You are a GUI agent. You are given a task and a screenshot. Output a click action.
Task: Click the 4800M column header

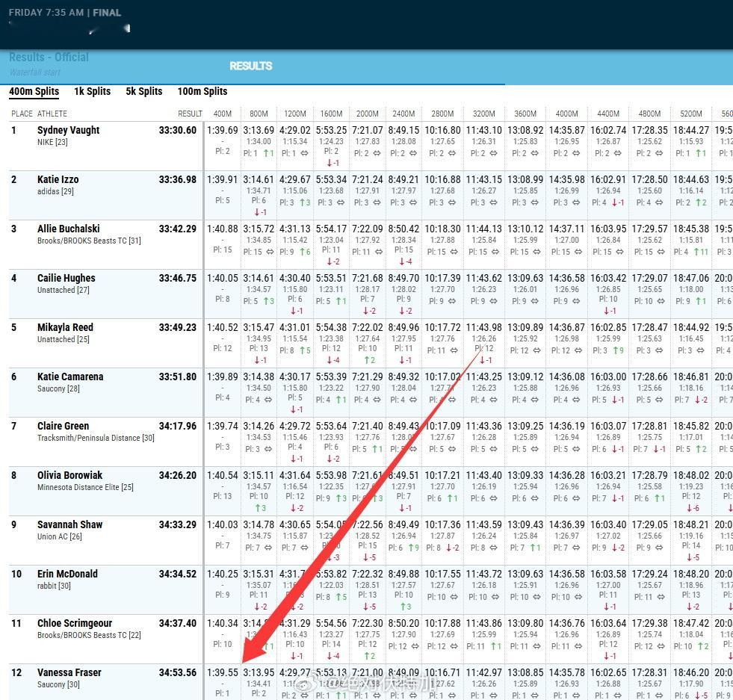click(x=650, y=114)
